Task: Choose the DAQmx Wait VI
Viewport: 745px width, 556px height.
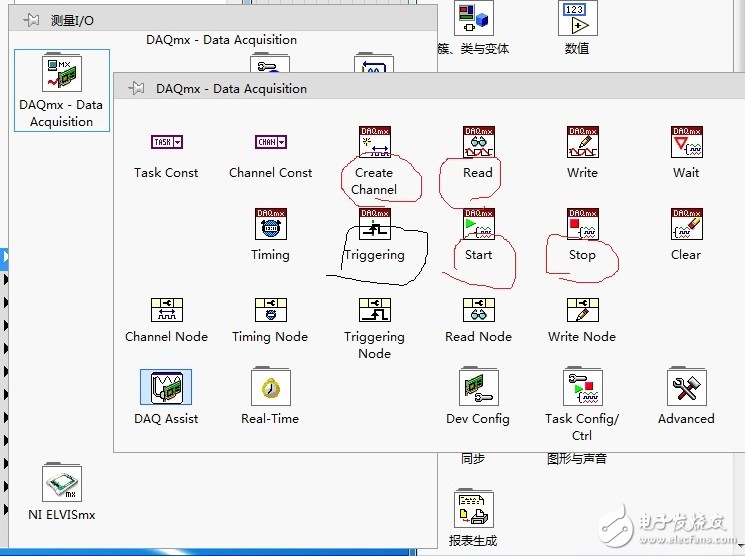Action: 687,142
